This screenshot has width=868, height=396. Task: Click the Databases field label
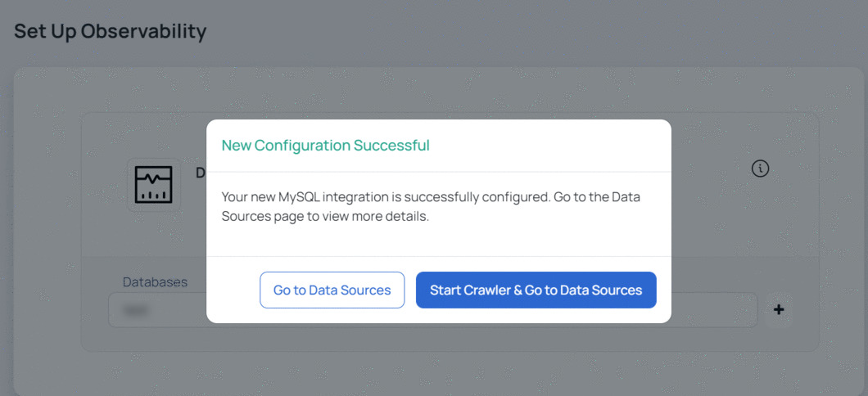click(x=155, y=282)
